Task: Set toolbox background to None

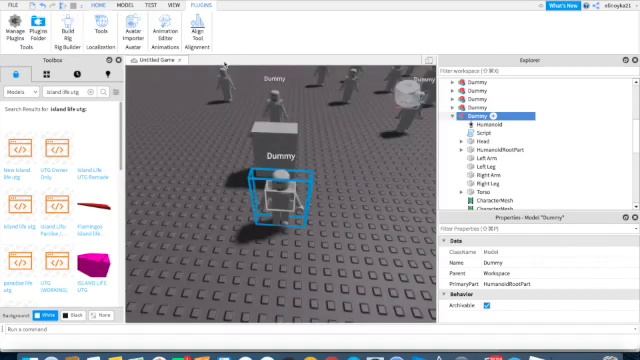Action: tap(101, 316)
